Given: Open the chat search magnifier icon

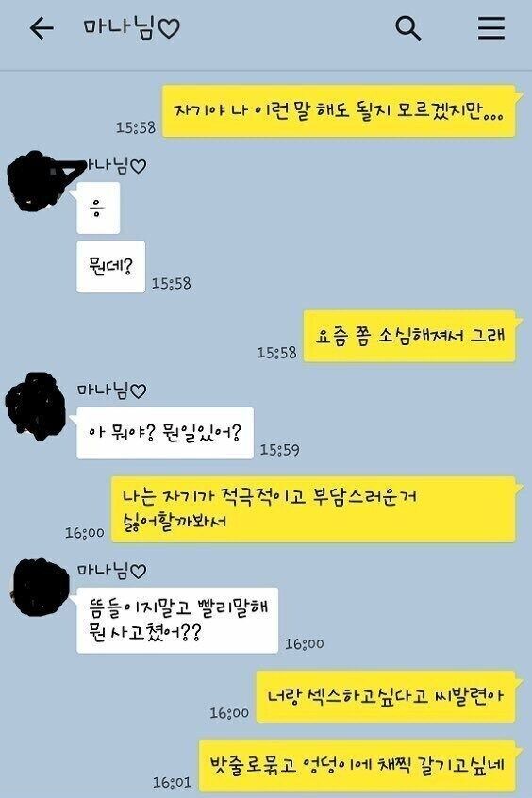Looking at the screenshot, I should [x=407, y=28].
